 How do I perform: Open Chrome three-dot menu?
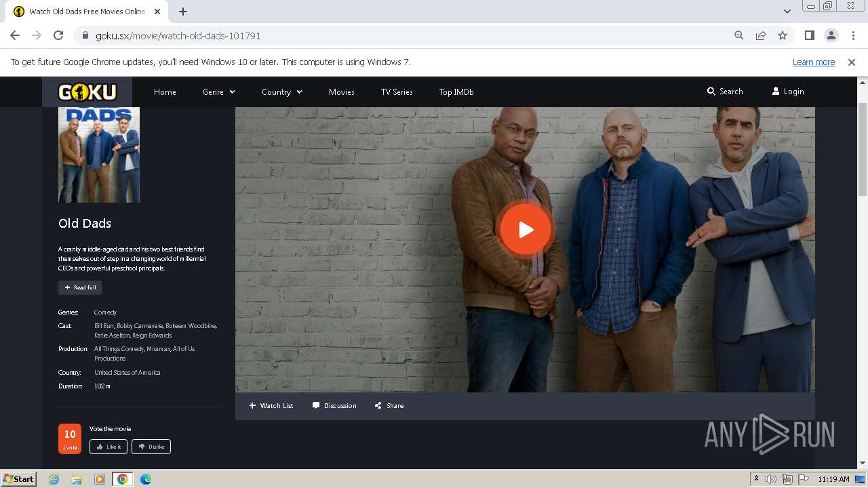coord(853,35)
